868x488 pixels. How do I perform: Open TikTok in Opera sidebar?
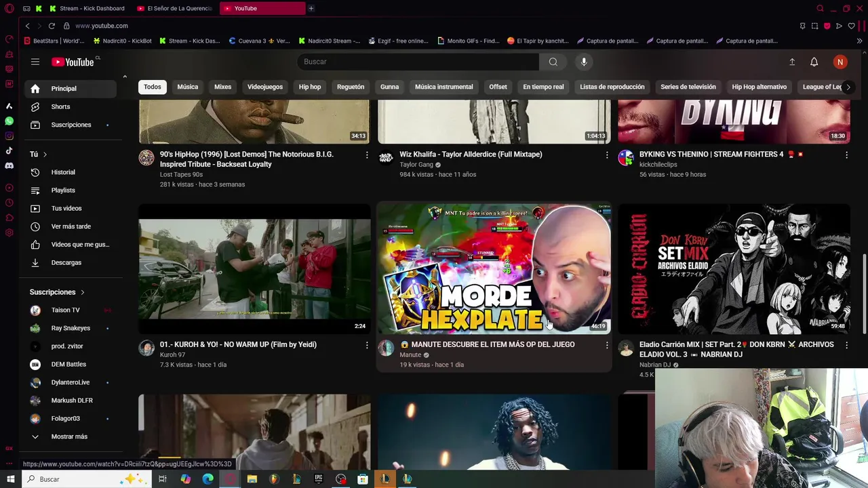tap(9, 150)
